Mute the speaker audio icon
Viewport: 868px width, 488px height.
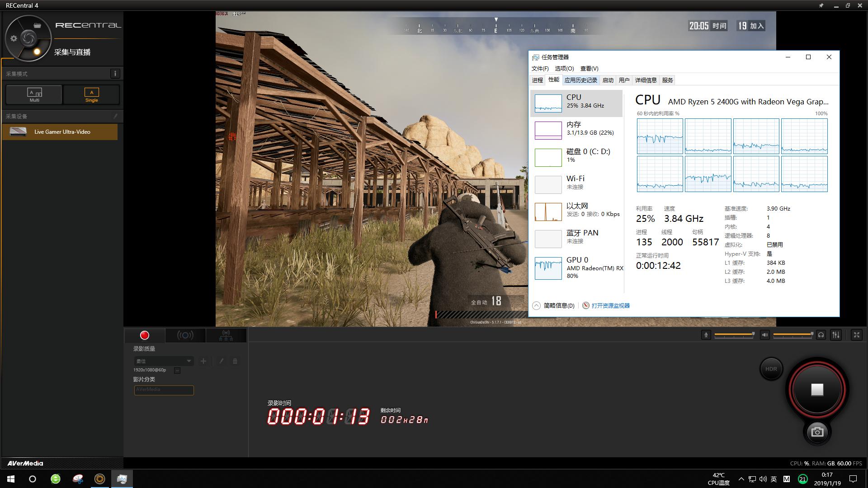(x=764, y=335)
